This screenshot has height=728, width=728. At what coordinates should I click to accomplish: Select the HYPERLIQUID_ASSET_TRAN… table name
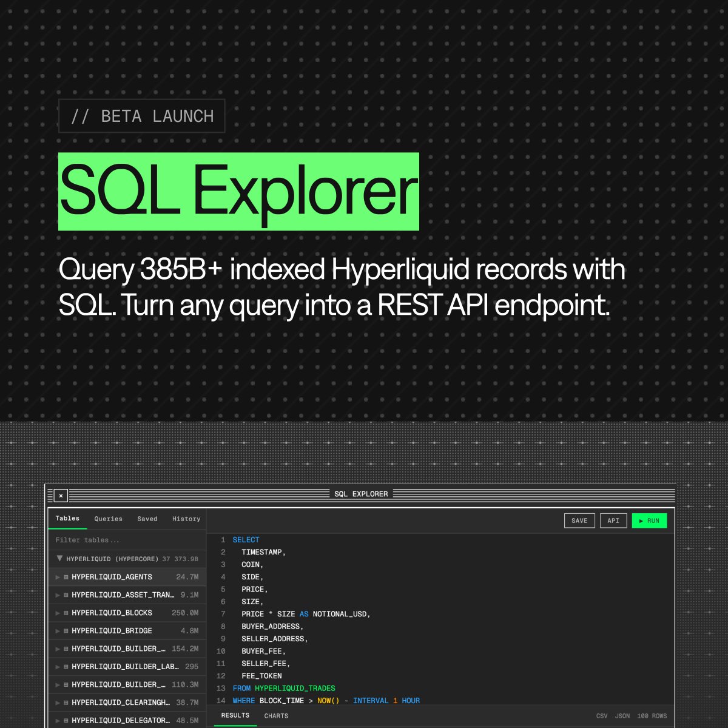123,595
